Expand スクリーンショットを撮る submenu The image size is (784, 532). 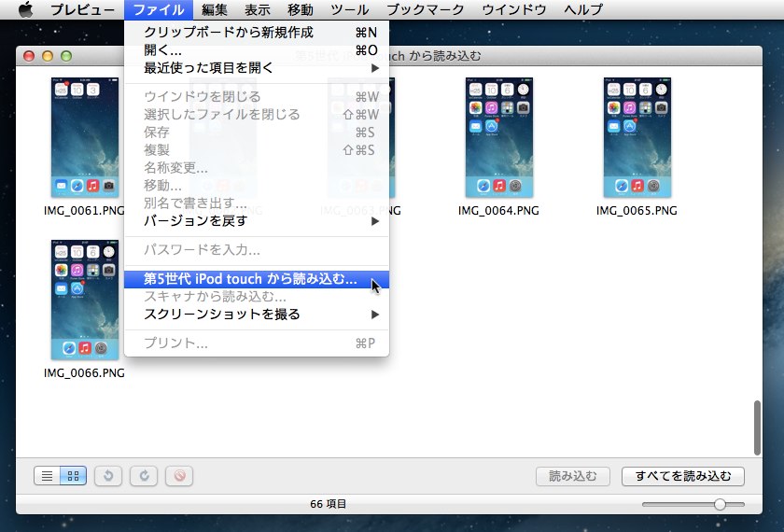(257, 315)
